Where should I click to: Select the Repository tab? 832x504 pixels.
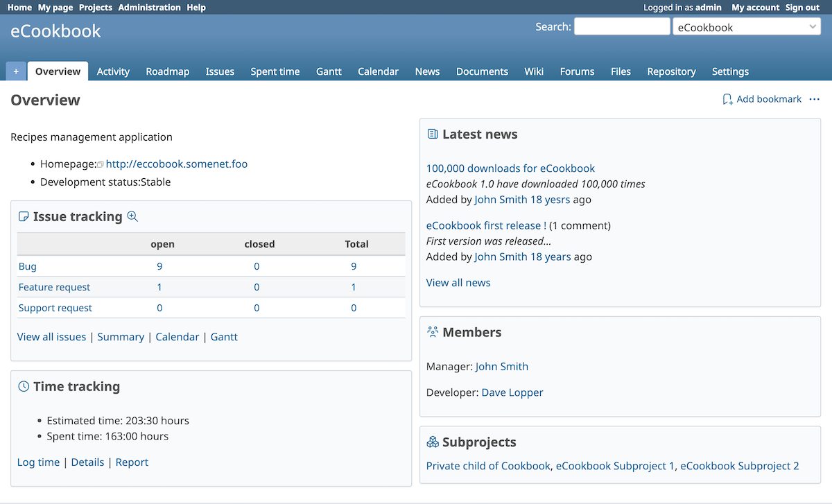[x=670, y=71]
